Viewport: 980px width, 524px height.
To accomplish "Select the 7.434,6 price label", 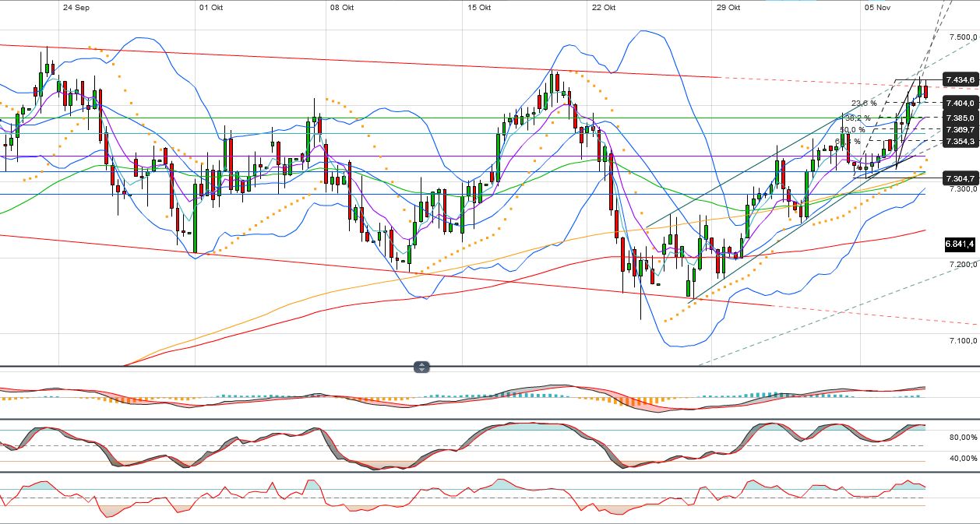I will (x=960, y=80).
